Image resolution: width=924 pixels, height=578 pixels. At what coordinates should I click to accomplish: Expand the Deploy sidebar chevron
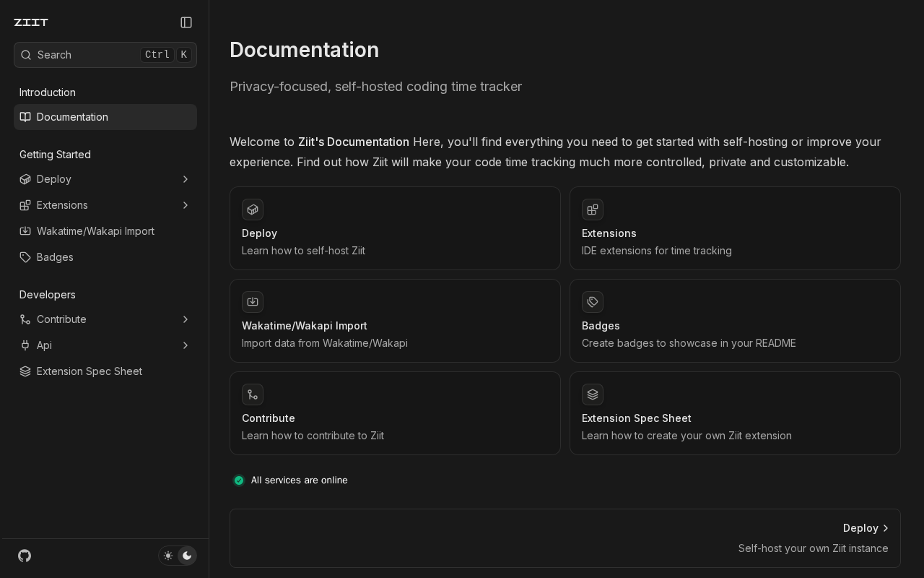coord(186,179)
